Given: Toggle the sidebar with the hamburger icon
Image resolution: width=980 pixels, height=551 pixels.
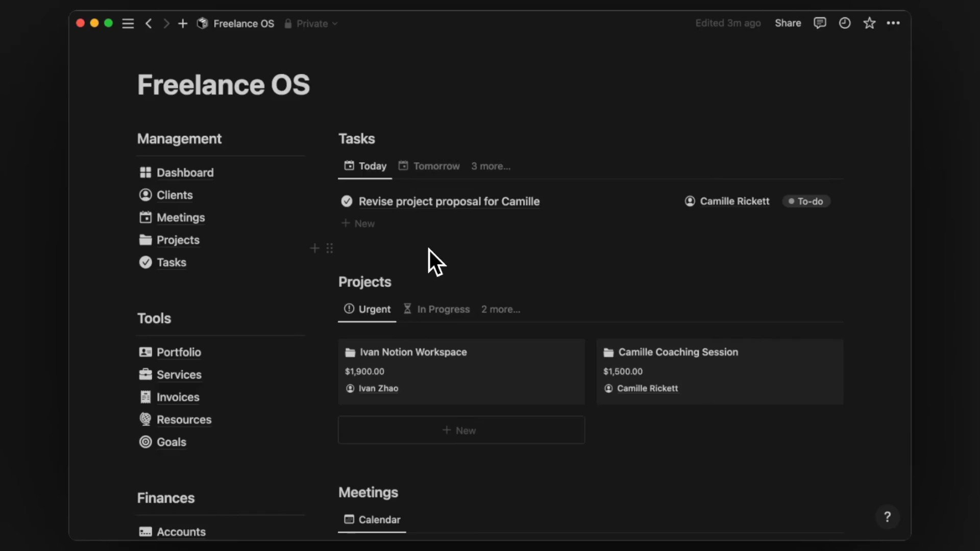Looking at the screenshot, I should [x=128, y=23].
